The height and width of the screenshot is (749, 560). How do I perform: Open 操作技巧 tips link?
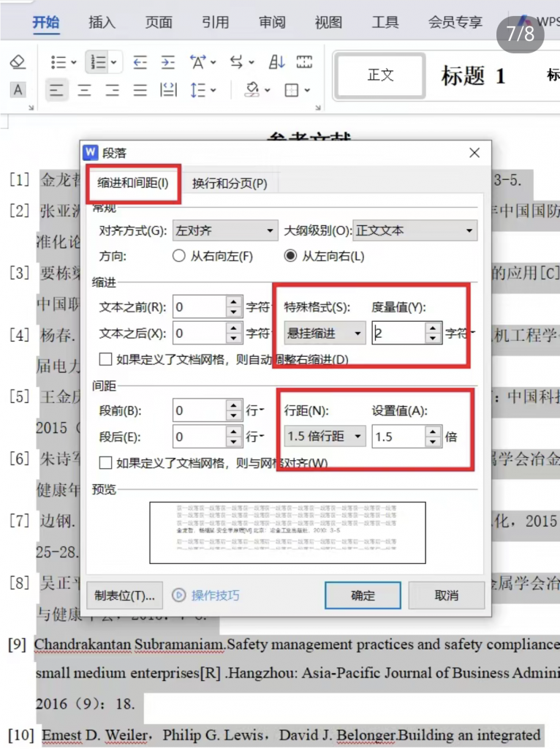pyautogui.click(x=205, y=595)
